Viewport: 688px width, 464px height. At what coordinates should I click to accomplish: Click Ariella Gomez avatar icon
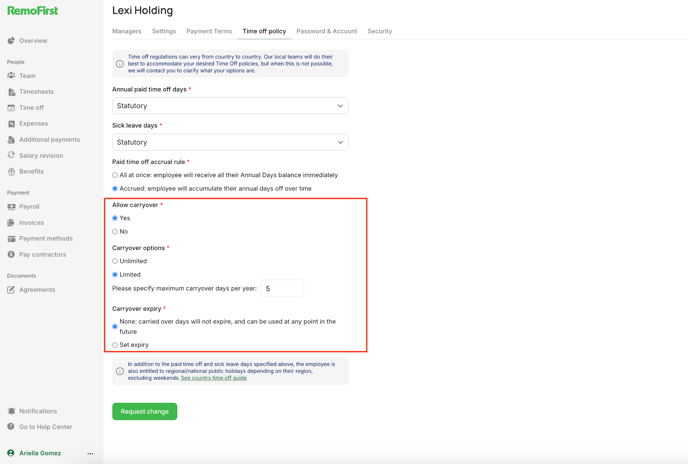11,453
